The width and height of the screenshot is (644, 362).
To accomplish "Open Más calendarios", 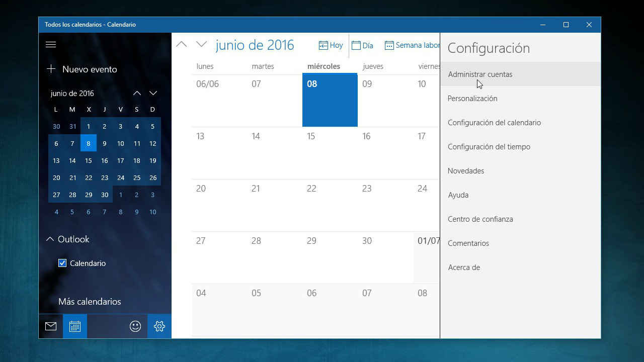I will tap(90, 302).
